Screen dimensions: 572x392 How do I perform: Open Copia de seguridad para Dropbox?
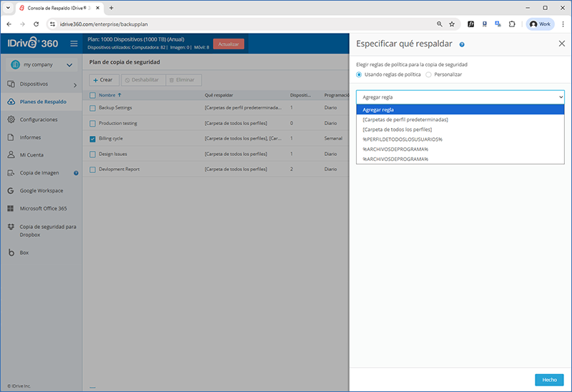47,230
